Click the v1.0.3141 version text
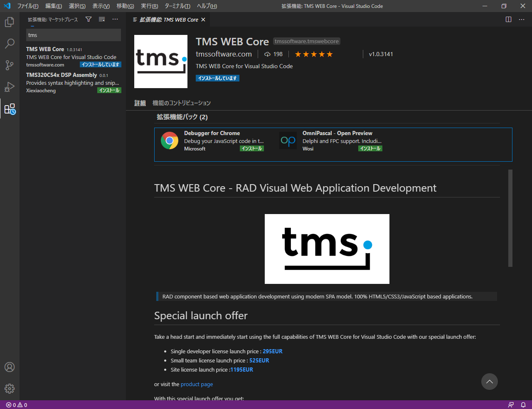The width and height of the screenshot is (532, 409). pyautogui.click(x=381, y=54)
